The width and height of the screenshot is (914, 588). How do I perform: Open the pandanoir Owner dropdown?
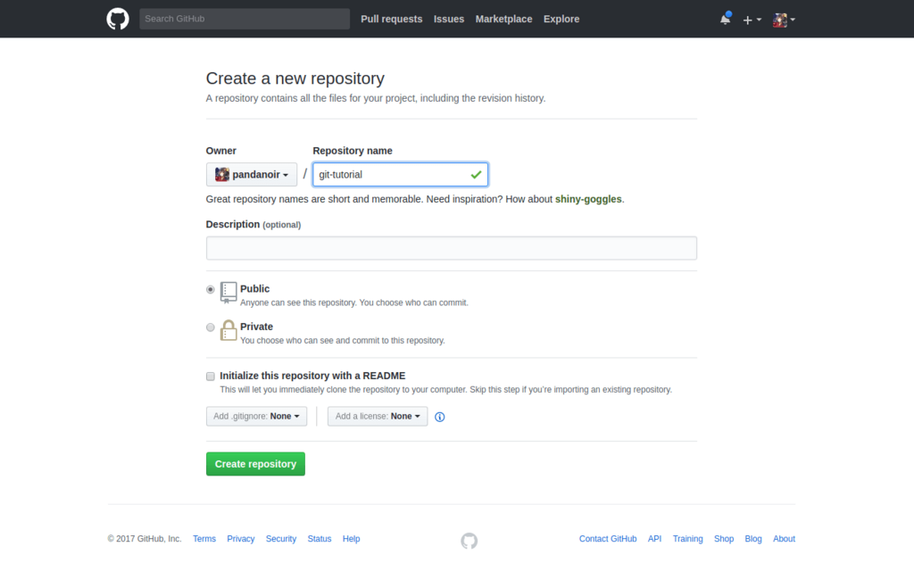coord(251,174)
